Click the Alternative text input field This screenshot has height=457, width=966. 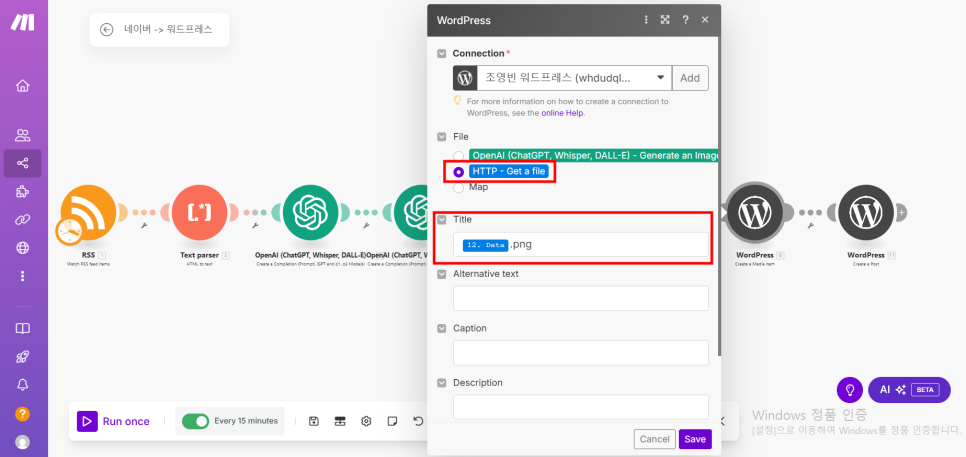[581, 299]
